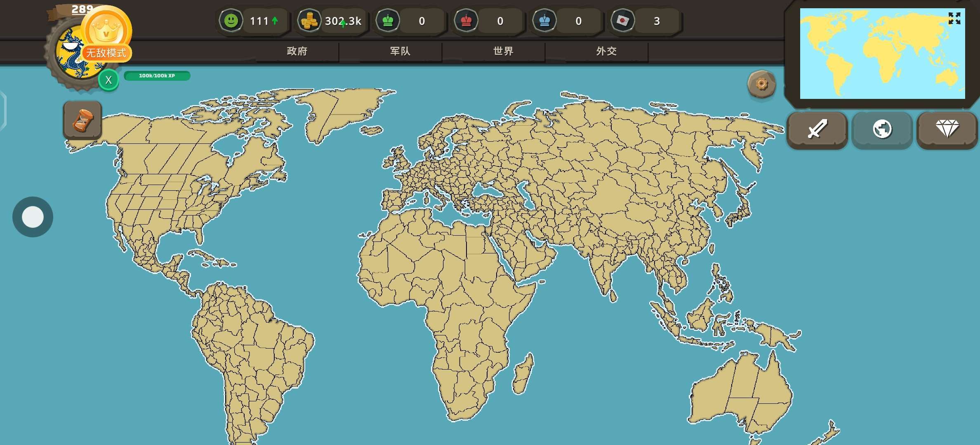The image size is (980, 445).
Task: Click the gold coins treasury icon
Action: coord(309,21)
